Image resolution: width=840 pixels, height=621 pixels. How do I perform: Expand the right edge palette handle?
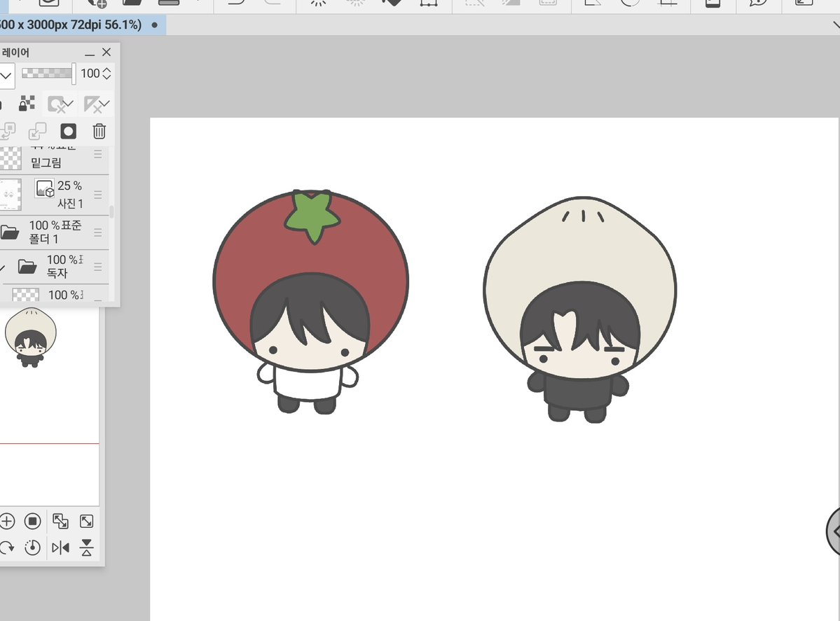click(x=834, y=531)
